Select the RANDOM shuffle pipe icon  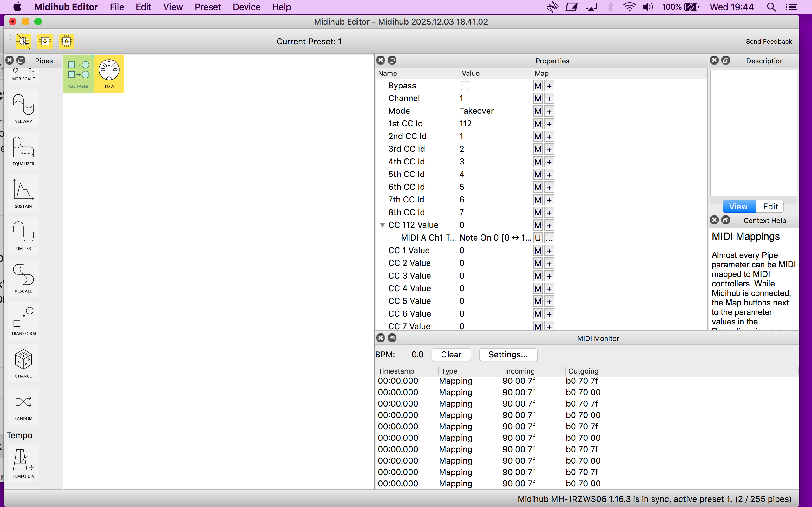click(x=23, y=406)
